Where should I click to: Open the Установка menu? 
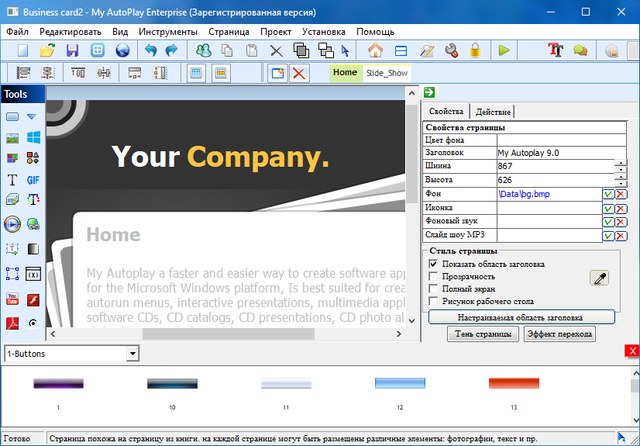[x=324, y=31]
